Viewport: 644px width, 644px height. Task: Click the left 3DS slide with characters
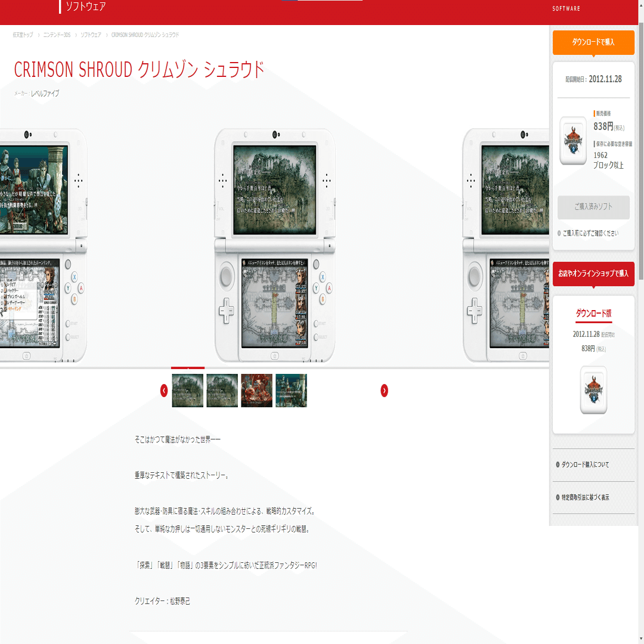tap(43, 246)
